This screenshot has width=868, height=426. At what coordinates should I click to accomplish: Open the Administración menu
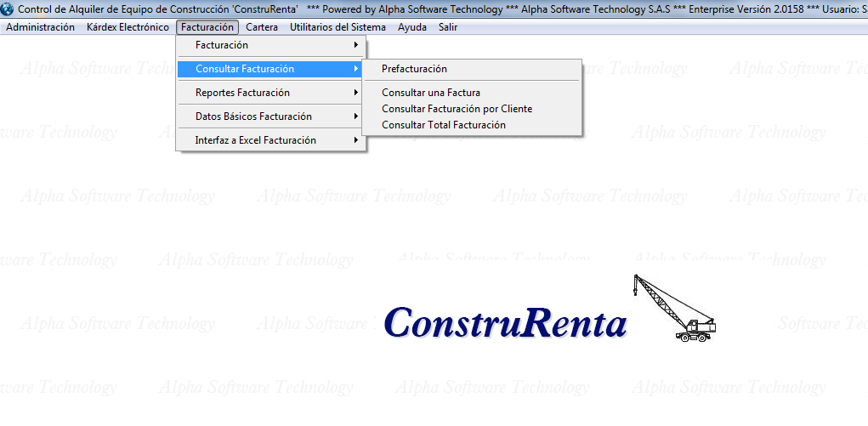(40, 27)
